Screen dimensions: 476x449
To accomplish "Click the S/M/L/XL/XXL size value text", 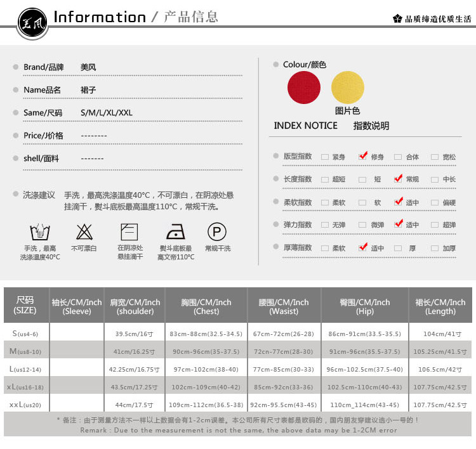I will (107, 113).
